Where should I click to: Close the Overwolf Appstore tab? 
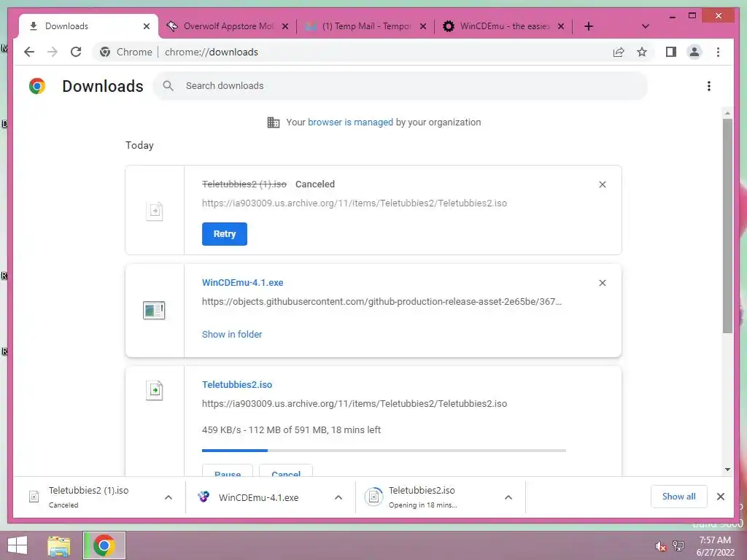(285, 26)
